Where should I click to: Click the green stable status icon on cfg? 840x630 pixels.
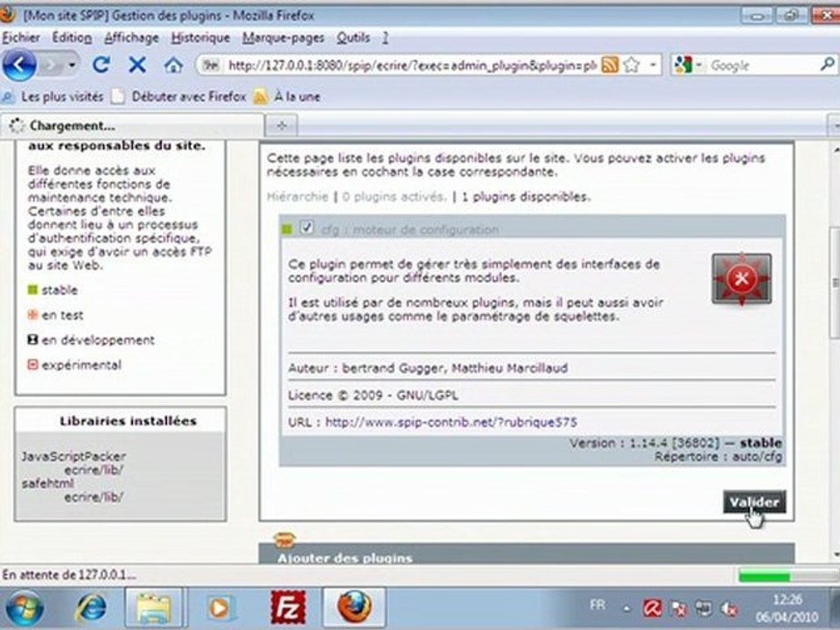[287, 230]
